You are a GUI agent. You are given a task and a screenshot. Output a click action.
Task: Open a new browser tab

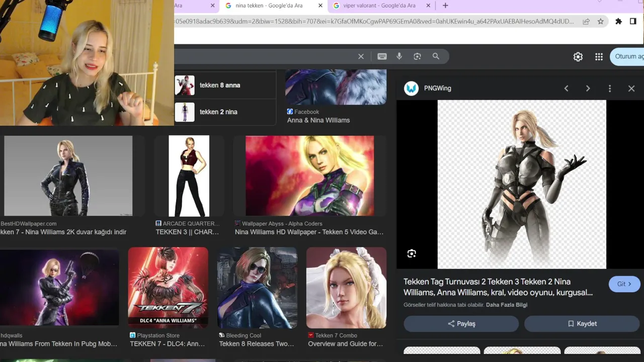pos(445,6)
